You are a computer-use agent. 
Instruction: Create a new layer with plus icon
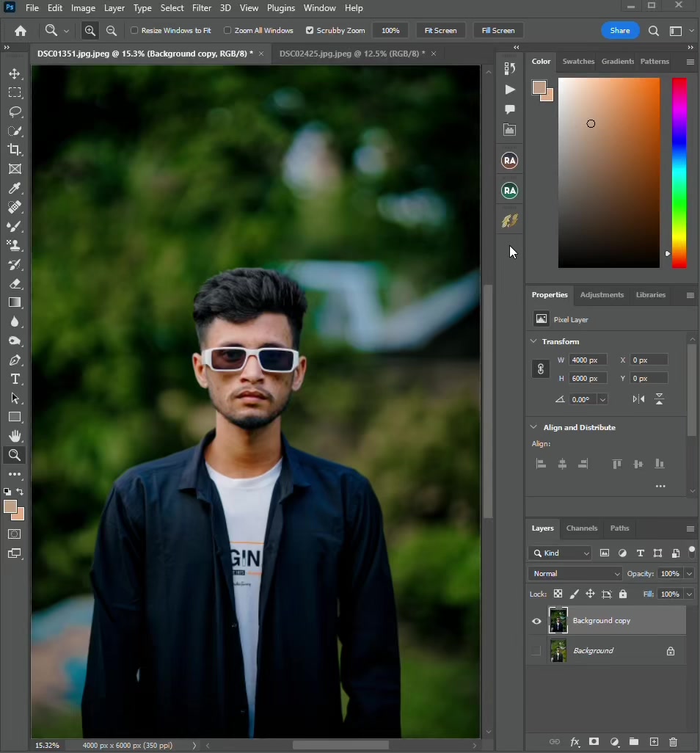pyautogui.click(x=654, y=742)
